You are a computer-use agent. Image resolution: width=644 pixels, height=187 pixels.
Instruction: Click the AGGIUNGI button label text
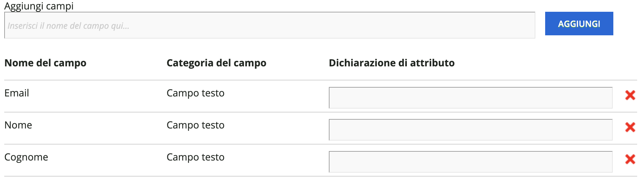[x=579, y=24]
